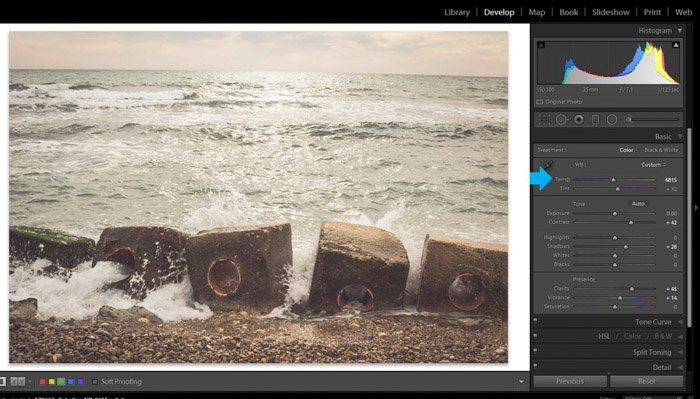Viewport: 700px width, 399px height.
Task: Pick the White Balance eyedropper
Action: pos(548,166)
